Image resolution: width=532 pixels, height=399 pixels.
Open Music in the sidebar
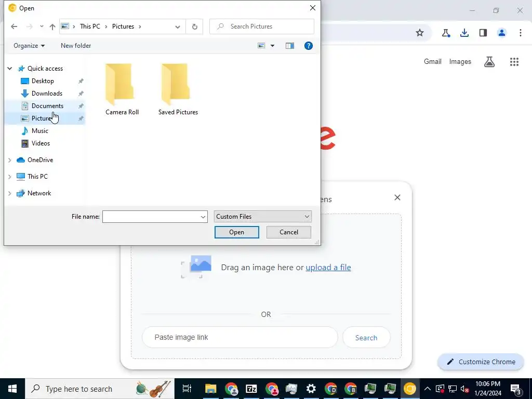[x=39, y=131]
